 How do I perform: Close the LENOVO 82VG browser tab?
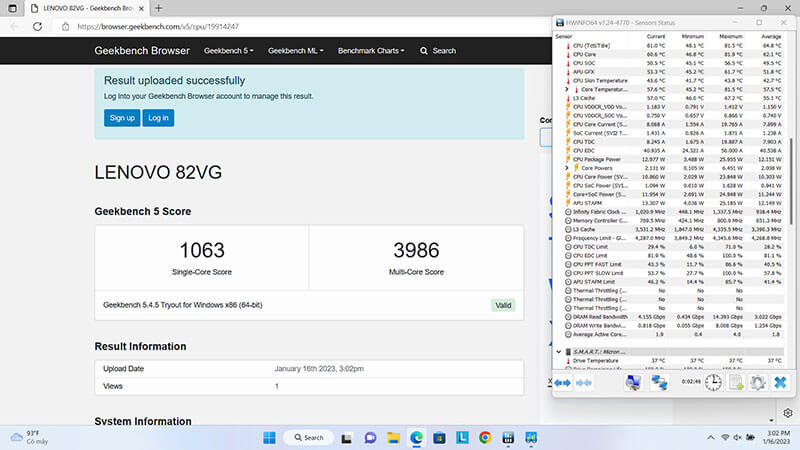[141, 8]
